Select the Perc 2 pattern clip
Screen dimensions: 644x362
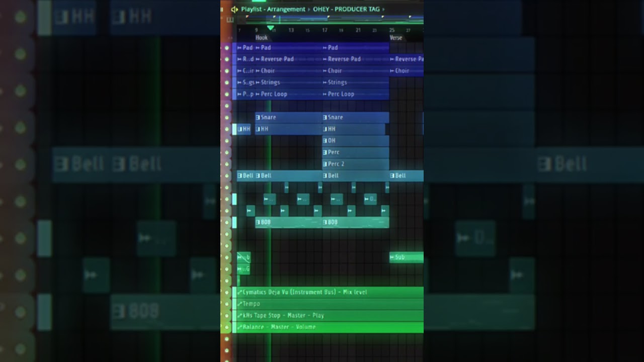pyautogui.click(x=355, y=164)
